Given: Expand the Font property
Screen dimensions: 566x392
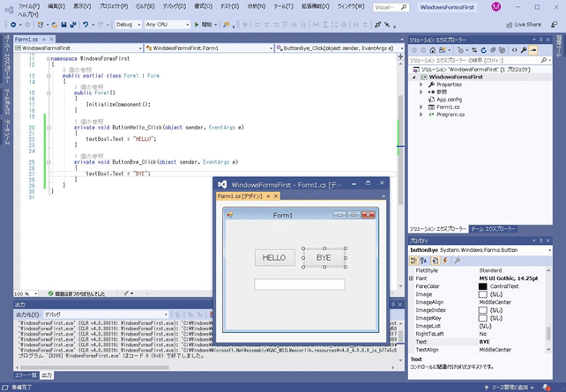Looking at the screenshot, I should click(411, 278).
